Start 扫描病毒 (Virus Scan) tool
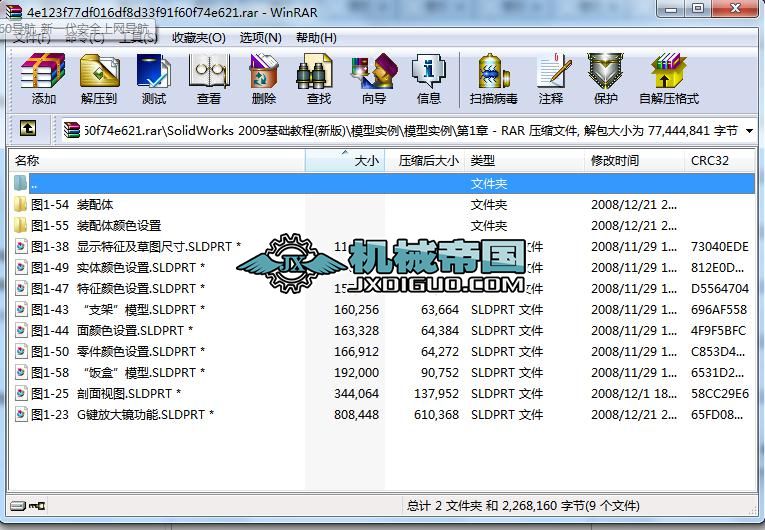This screenshot has height=530, width=765. 494,78
